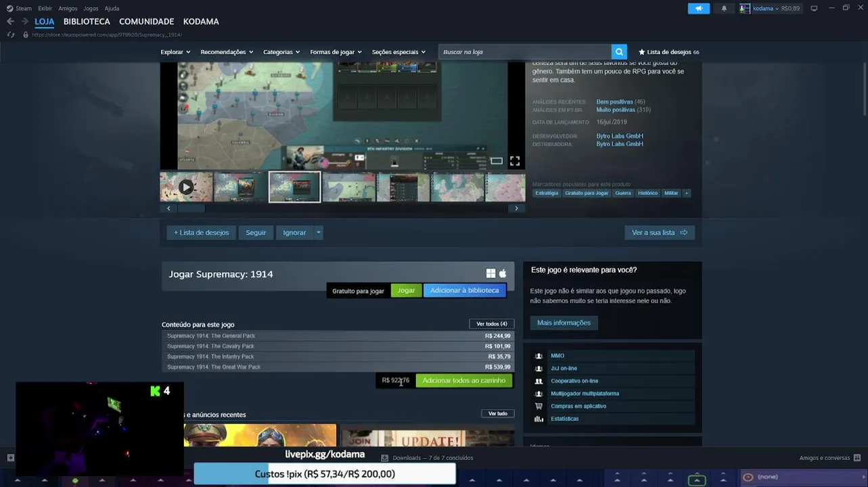Switch to the COMUNIDADE tab
This screenshot has width=868, height=487.
tap(146, 22)
